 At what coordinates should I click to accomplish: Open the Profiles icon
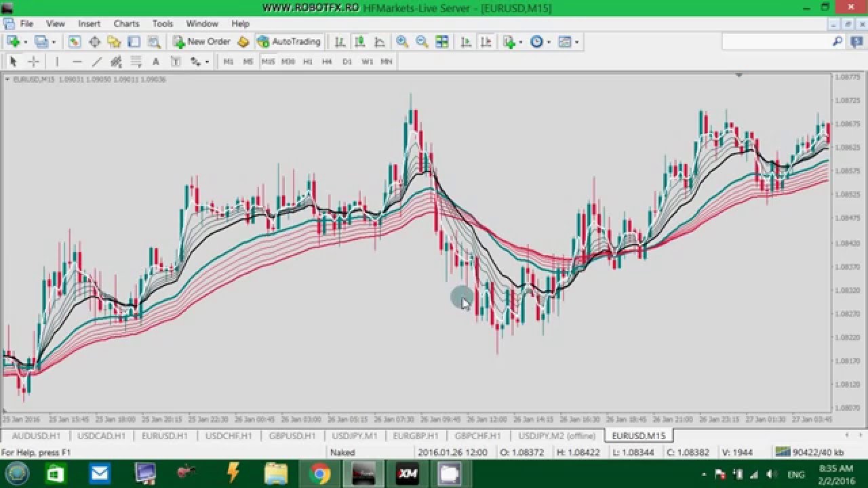41,41
